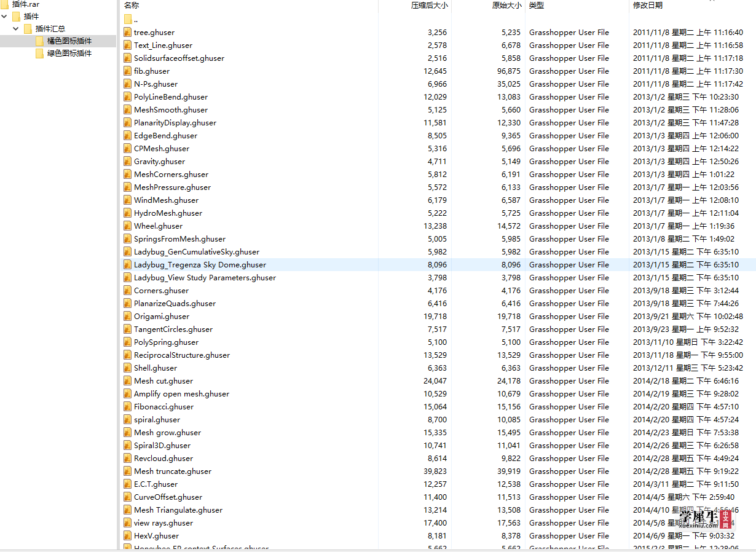This screenshot has width=756, height=552.
Task: Select view rays.ghuser file name
Action: [163, 522]
